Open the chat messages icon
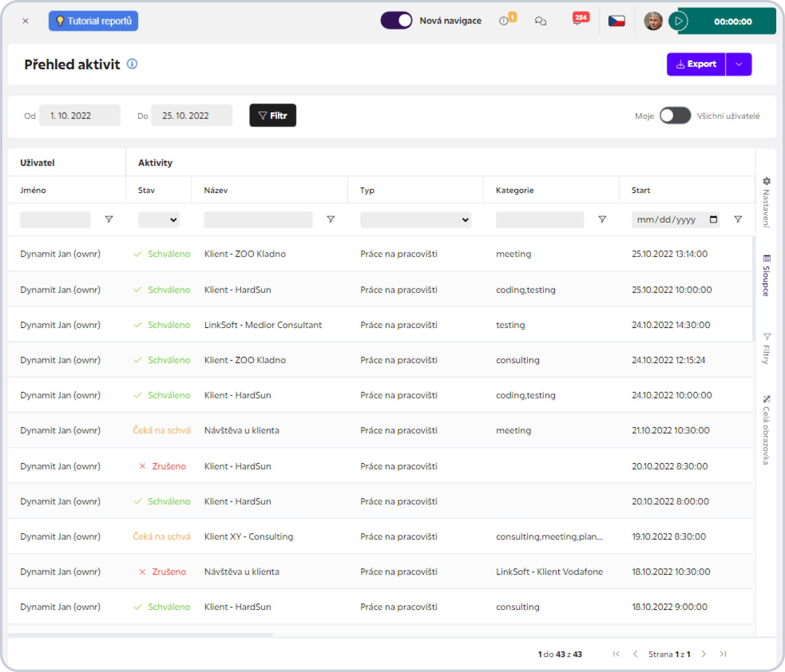 click(540, 21)
